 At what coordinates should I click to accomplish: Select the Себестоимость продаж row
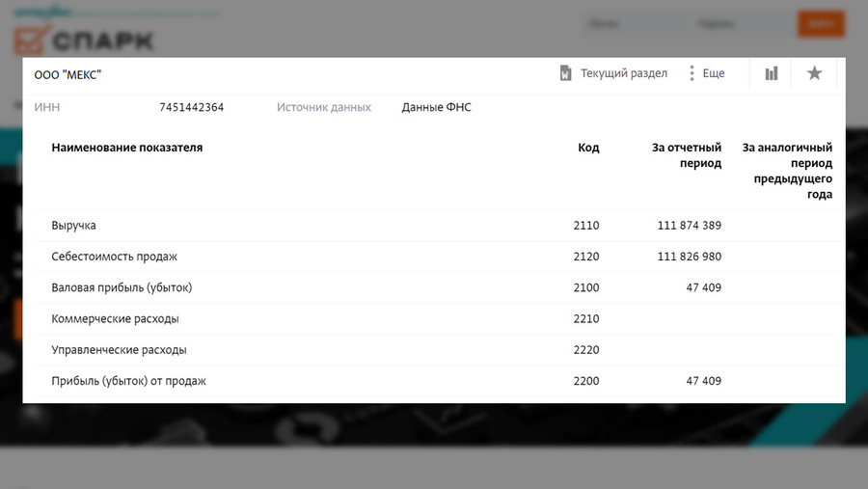click(x=433, y=257)
